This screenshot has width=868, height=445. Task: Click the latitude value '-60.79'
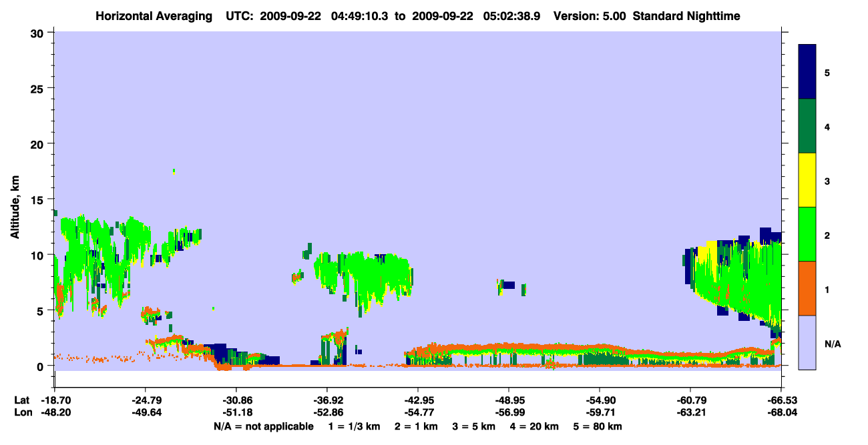pos(690,400)
